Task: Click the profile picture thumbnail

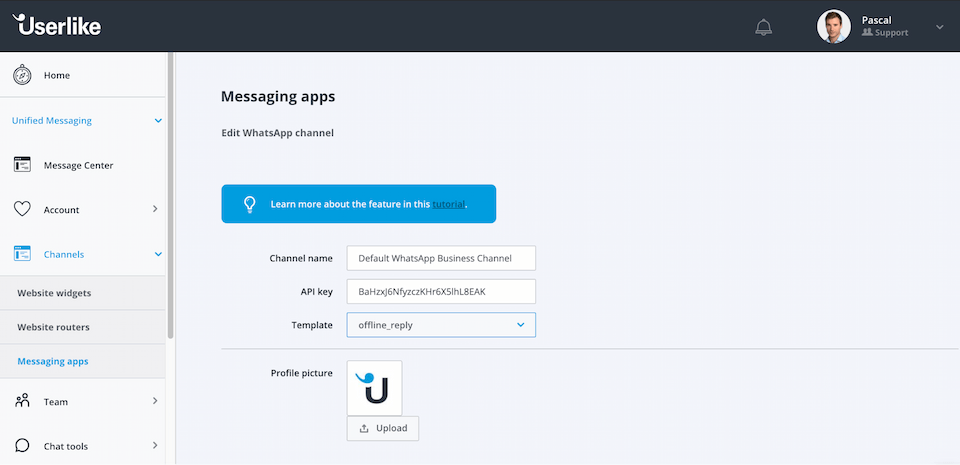Action: [x=375, y=388]
